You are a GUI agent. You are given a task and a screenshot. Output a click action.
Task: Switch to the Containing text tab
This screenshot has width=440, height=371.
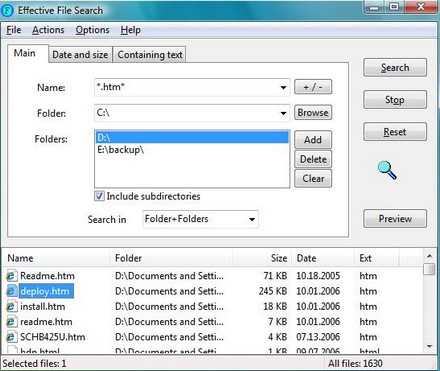pos(150,55)
